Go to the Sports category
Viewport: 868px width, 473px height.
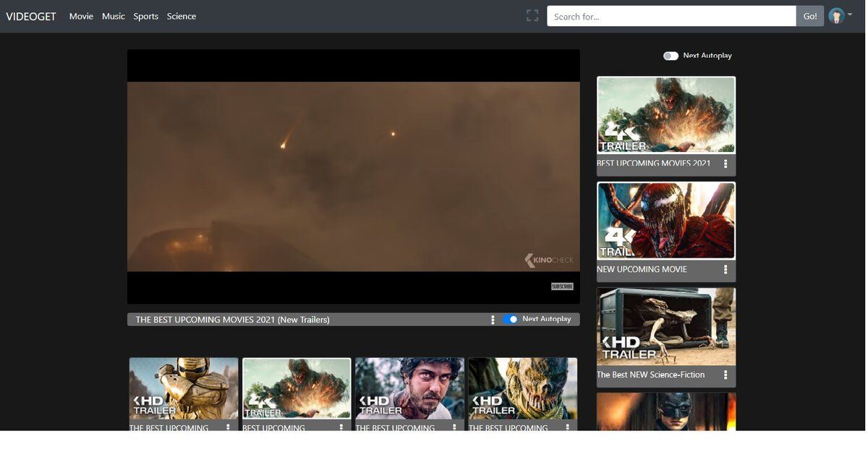[145, 16]
